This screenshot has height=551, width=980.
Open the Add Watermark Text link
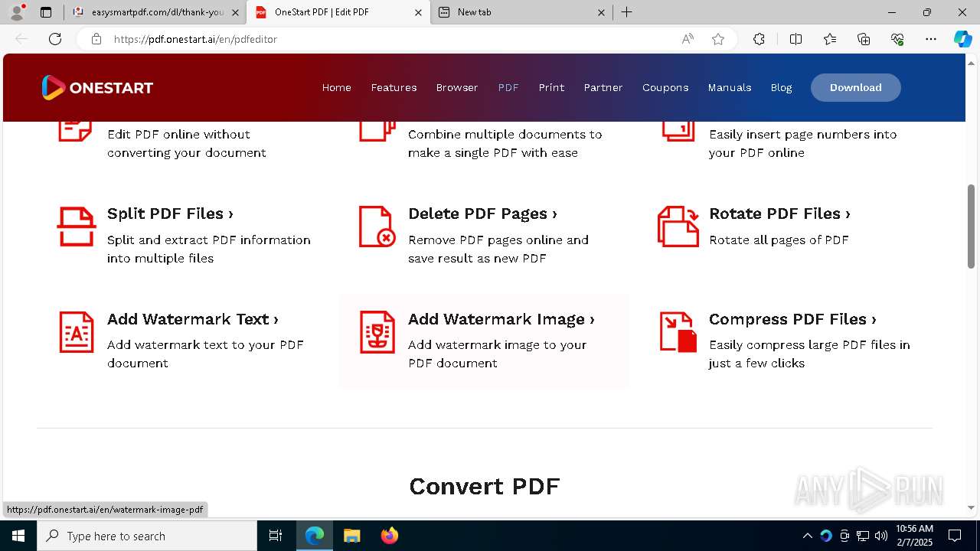click(193, 319)
